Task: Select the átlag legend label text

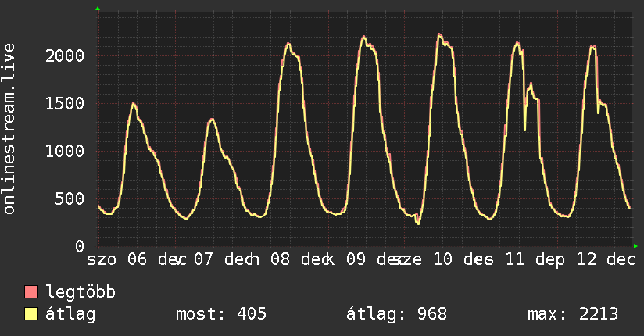Action: pos(71,315)
